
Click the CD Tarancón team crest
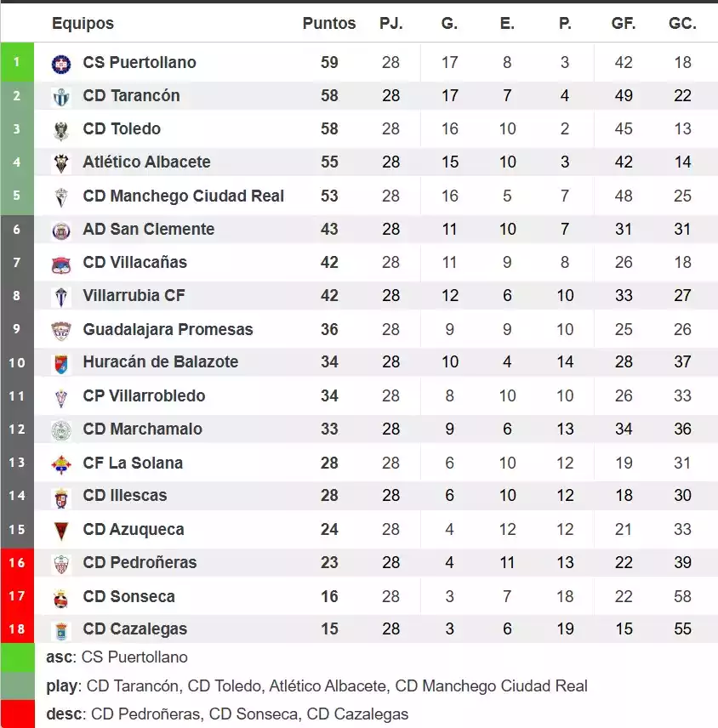point(61,96)
